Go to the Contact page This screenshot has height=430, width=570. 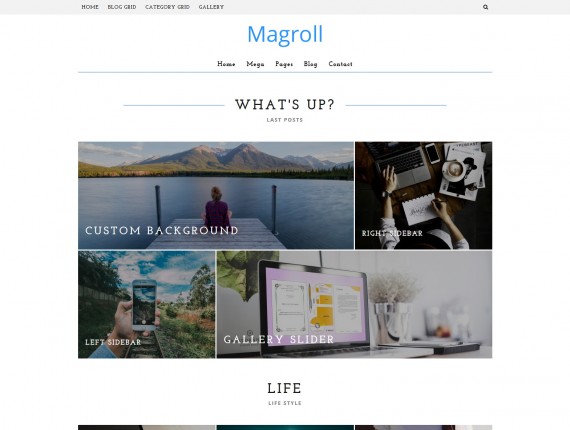tap(340, 64)
